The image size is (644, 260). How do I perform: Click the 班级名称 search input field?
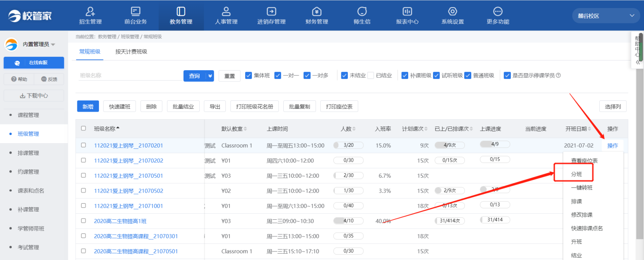(131, 75)
